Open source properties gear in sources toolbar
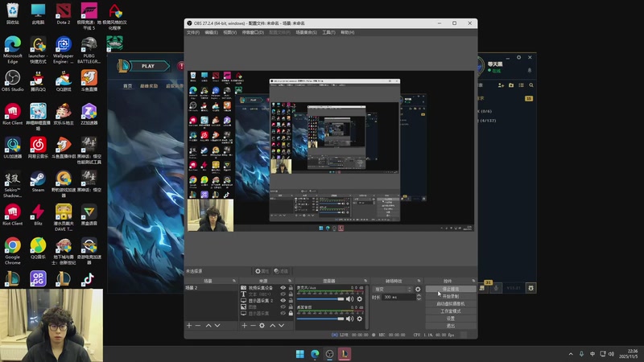 pos(262,326)
